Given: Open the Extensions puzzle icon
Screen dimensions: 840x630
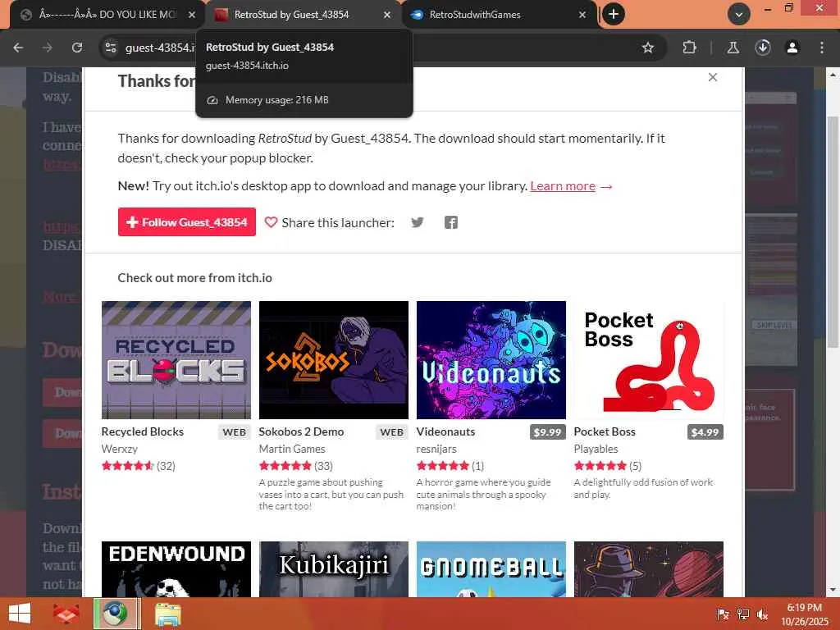Looking at the screenshot, I should pos(689,48).
